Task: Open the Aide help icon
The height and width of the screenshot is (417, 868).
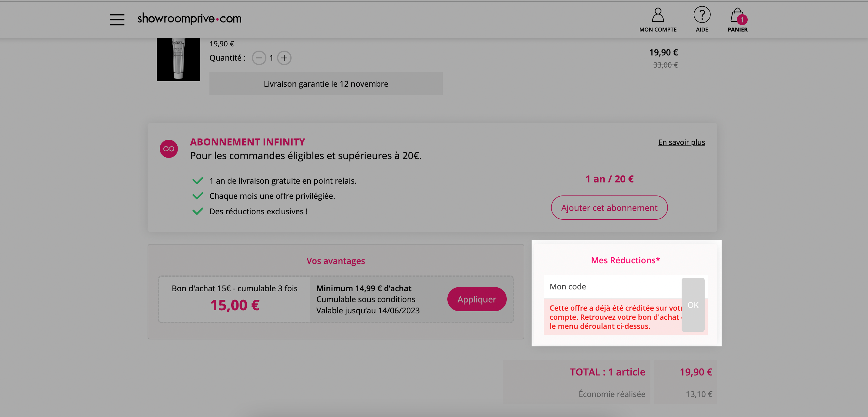Action: click(x=702, y=15)
